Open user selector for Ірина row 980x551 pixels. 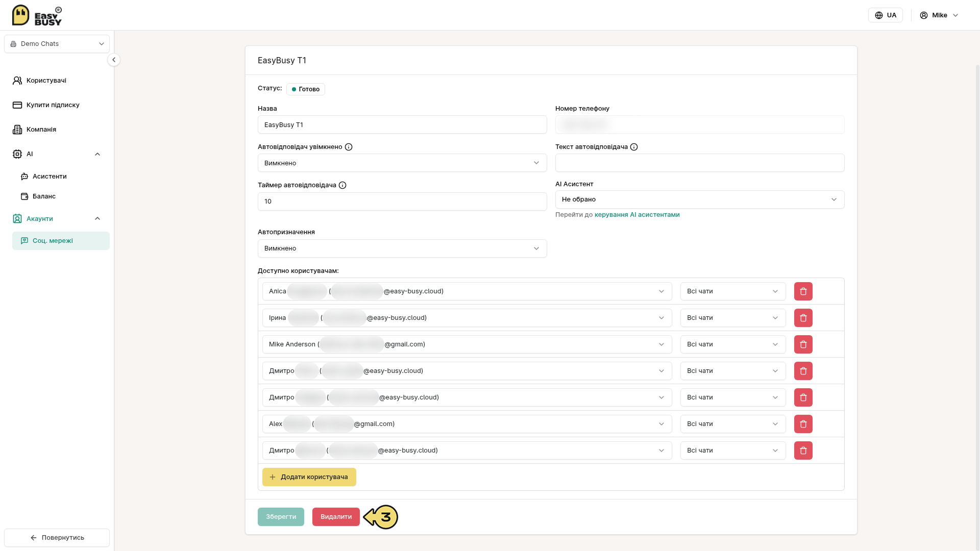tap(467, 318)
